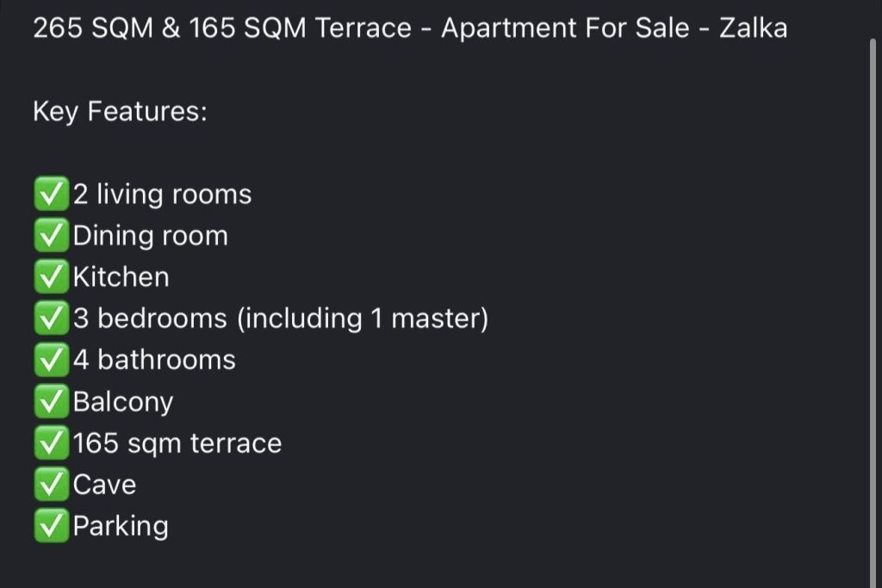Select the 4 bathrooms text
The image size is (882, 588).
(x=154, y=359)
